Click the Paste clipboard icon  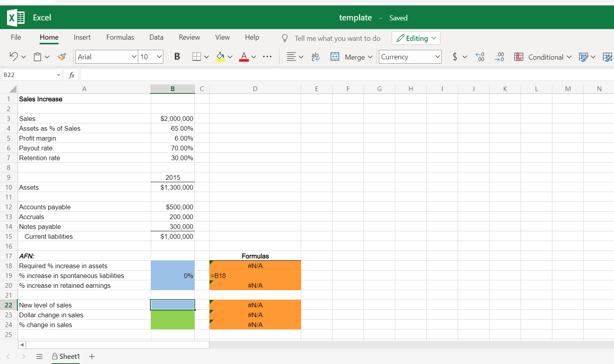pyautogui.click(x=38, y=57)
